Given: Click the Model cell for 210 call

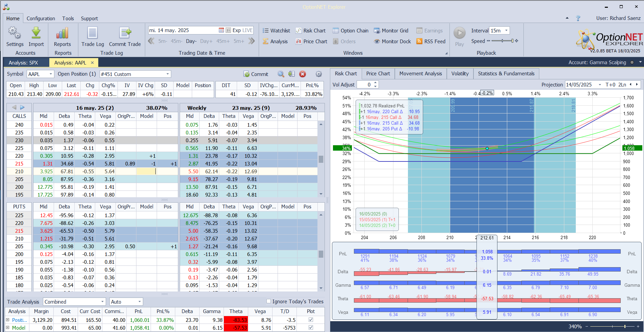Looking at the screenshot, I should (x=147, y=172).
